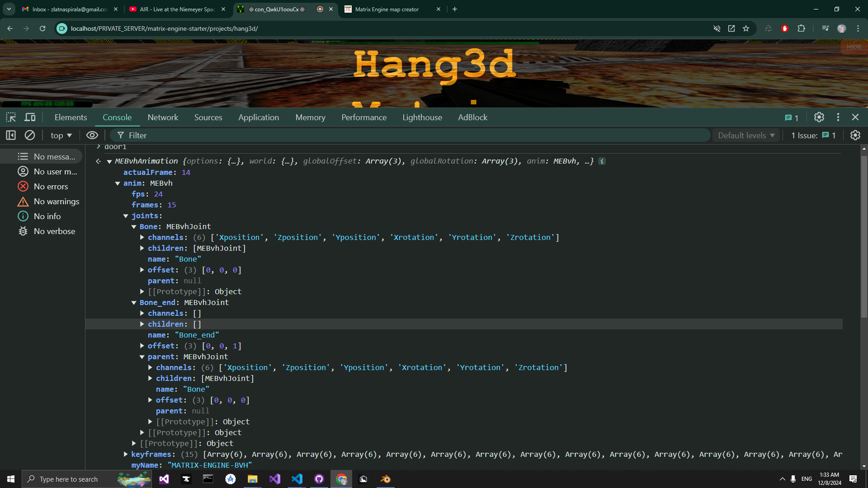
Task: Open console settings gear beside Issues
Action: tap(855, 135)
